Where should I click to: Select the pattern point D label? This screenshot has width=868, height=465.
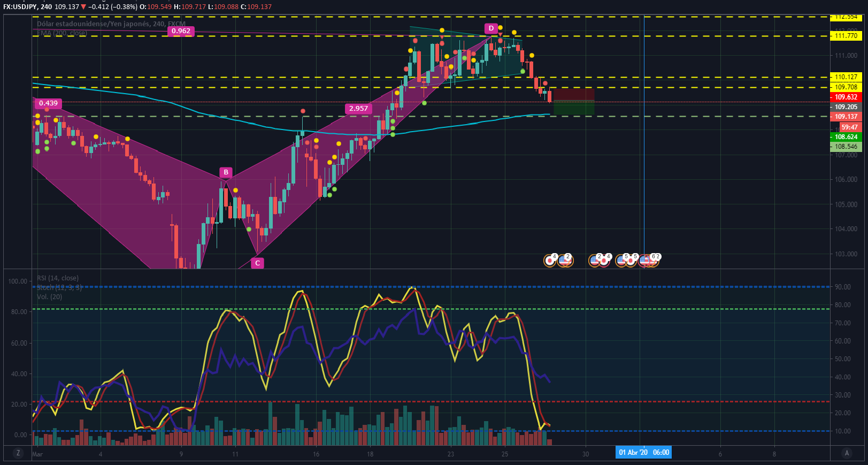pos(491,28)
